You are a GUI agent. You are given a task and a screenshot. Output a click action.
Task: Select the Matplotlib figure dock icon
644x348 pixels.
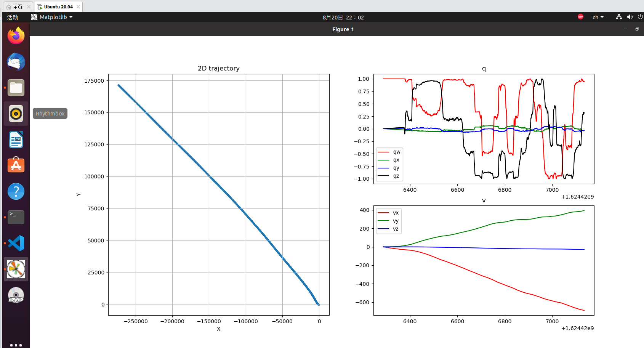point(16,269)
